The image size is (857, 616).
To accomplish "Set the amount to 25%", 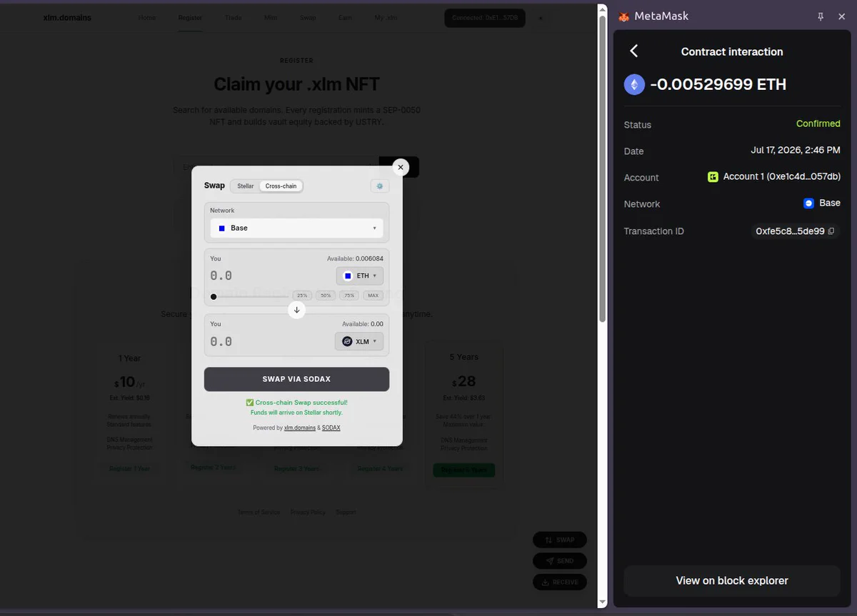I will [302, 296].
